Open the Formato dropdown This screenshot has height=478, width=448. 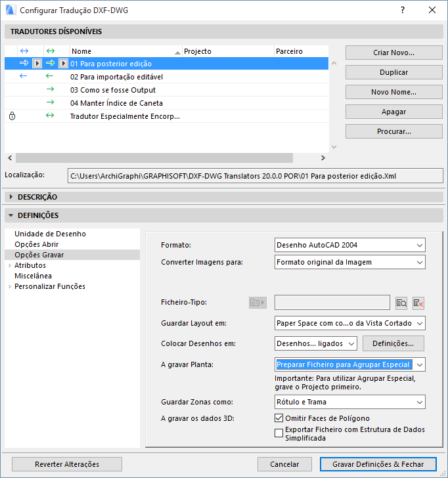coord(350,245)
